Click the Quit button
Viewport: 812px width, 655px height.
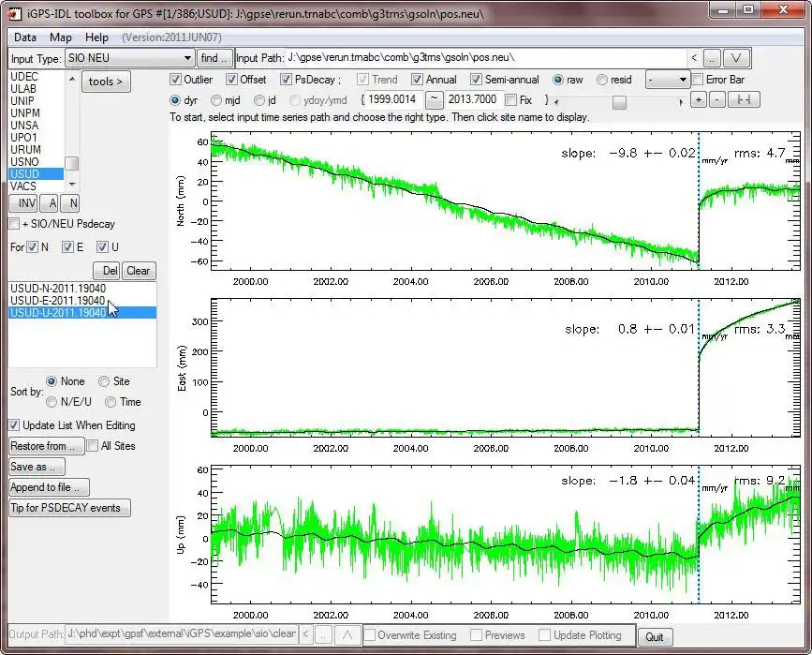pos(655,636)
